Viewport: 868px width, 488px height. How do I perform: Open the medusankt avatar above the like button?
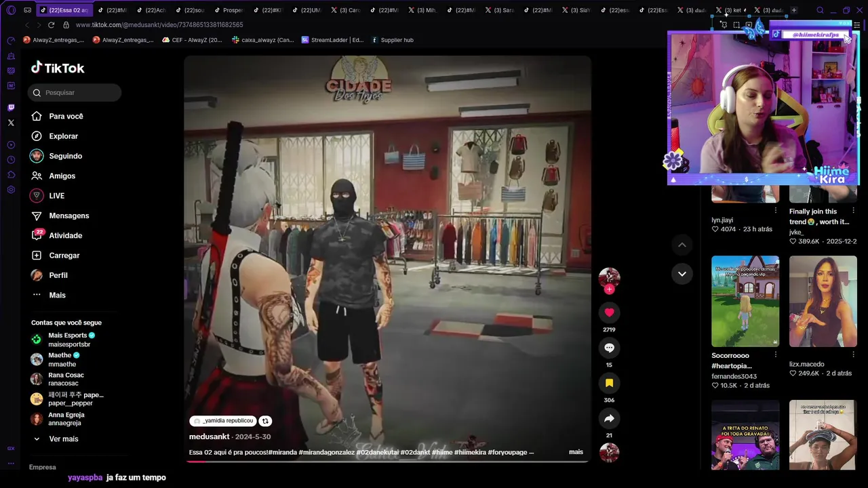click(609, 277)
